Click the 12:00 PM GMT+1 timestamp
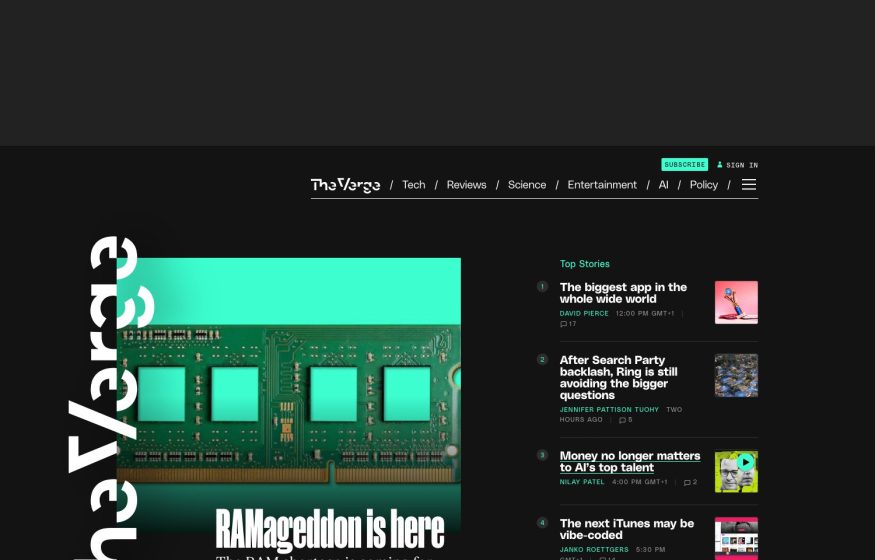875x560 pixels. tap(645, 313)
